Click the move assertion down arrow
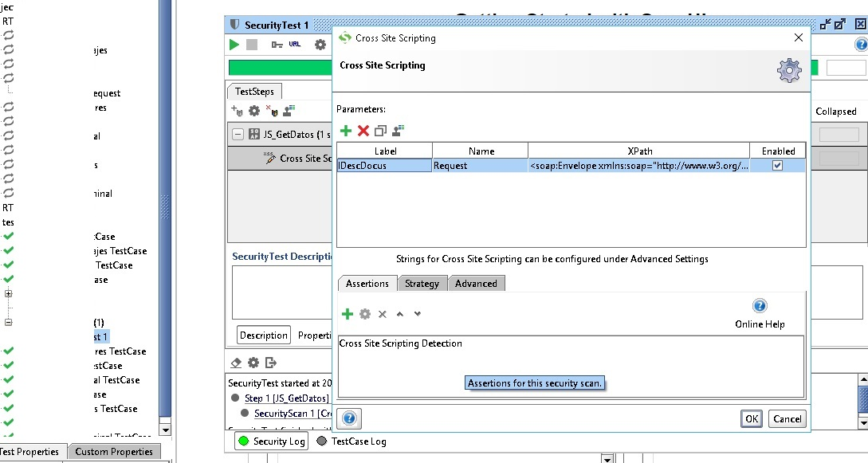Image resolution: width=868 pixels, height=463 pixels. [x=418, y=314]
